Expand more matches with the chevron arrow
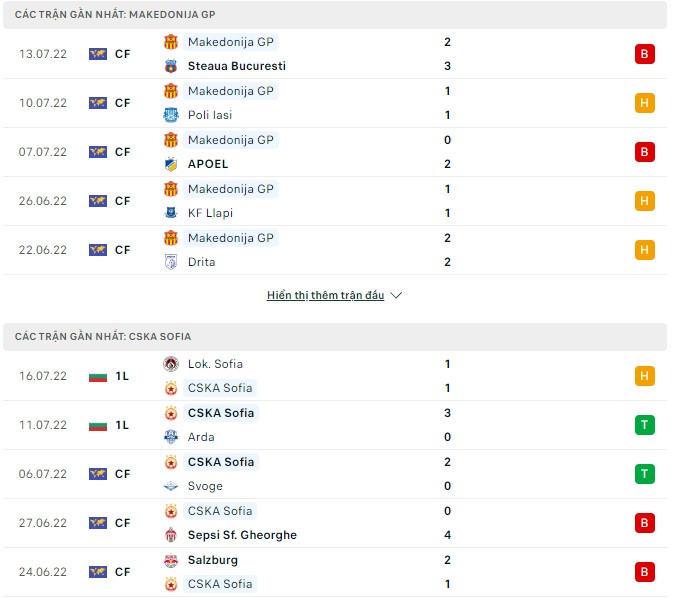The image size is (678, 598). pyautogui.click(x=396, y=296)
